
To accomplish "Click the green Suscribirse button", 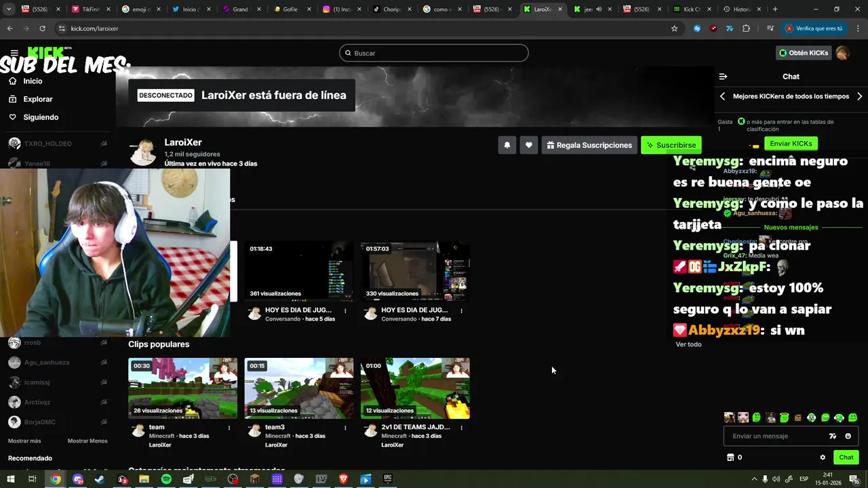I will coord(671,145).
